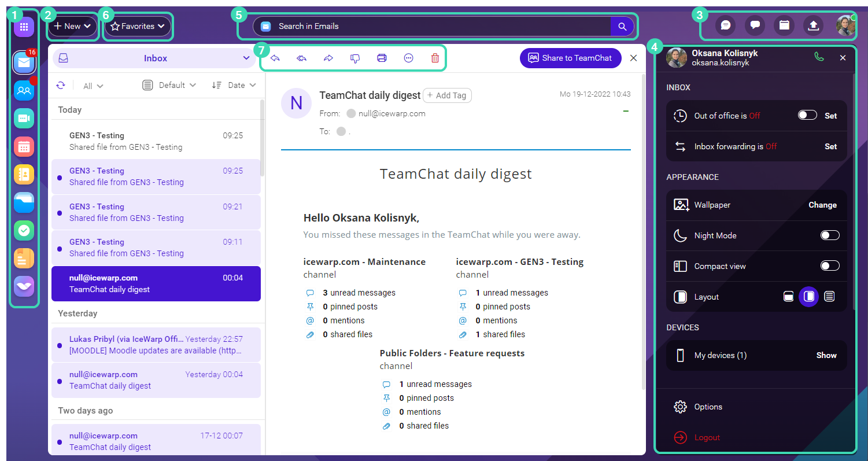The width and height of the screenshot is (868, 461).
Task: Click the Two days ago group header
Action: click(85, 411)
